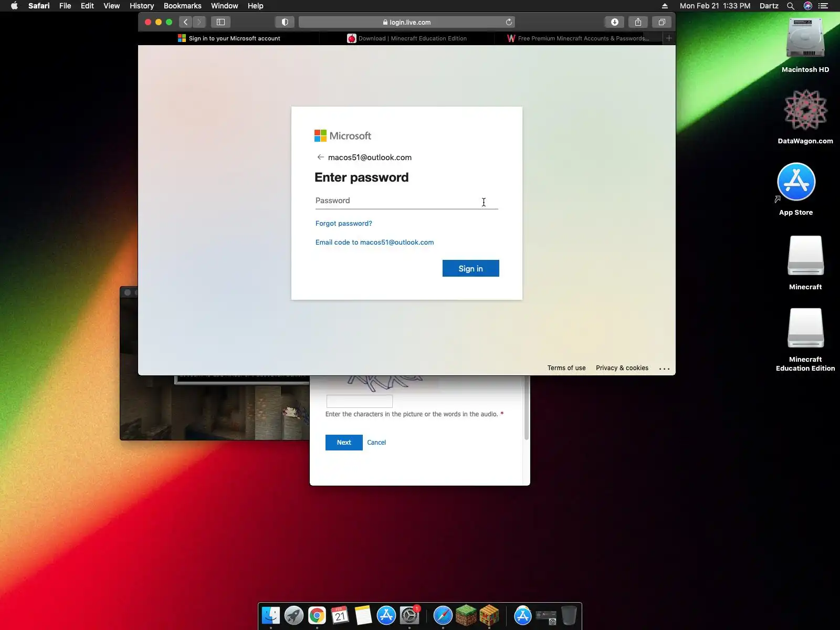The width and height of the screenshot is (840, 630).
Task: Click Cancel in the background captcha window
Action: (376, 443)
